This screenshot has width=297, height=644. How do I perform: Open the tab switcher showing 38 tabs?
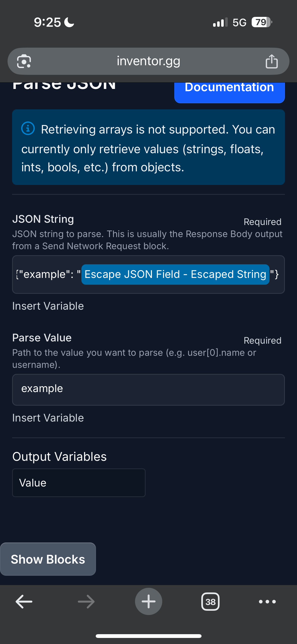pyautogui.click(x=210, y=601)
